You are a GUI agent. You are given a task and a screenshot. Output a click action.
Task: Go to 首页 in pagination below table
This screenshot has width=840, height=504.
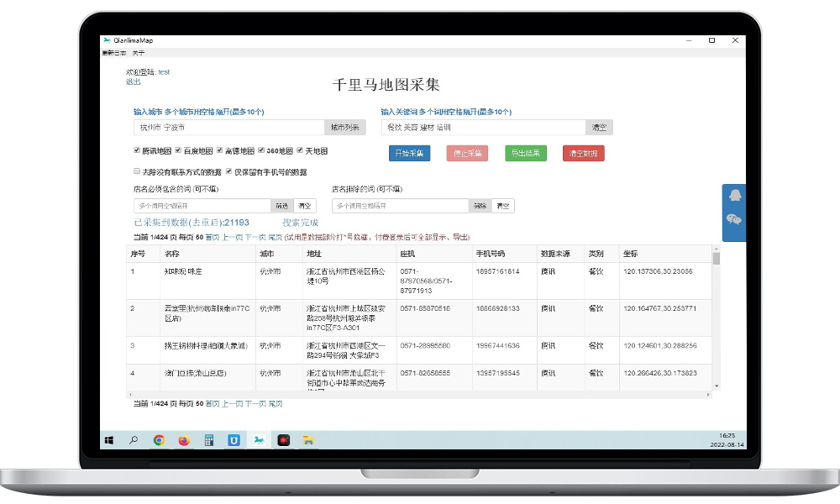coord(213,404)
